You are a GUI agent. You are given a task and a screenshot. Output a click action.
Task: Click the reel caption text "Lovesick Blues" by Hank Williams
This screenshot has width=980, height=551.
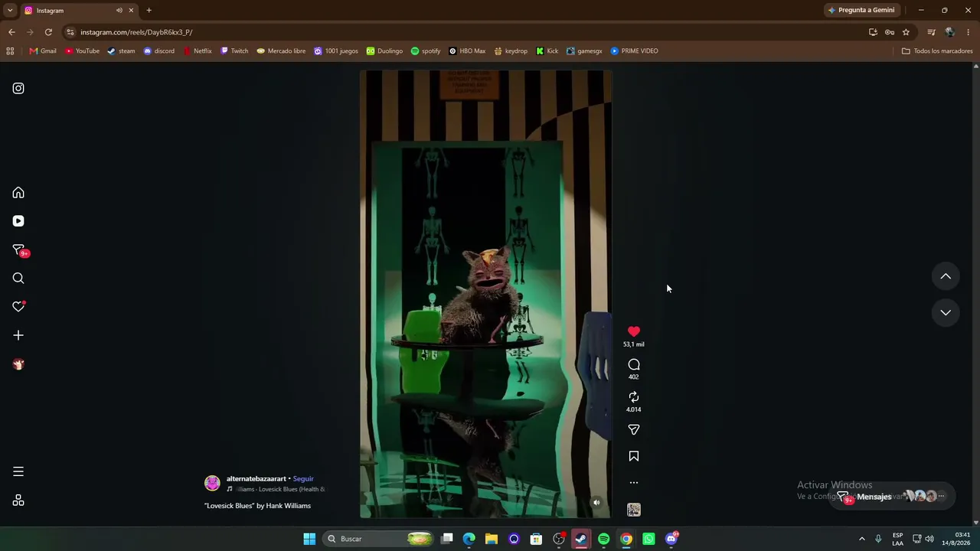(257, 506)
